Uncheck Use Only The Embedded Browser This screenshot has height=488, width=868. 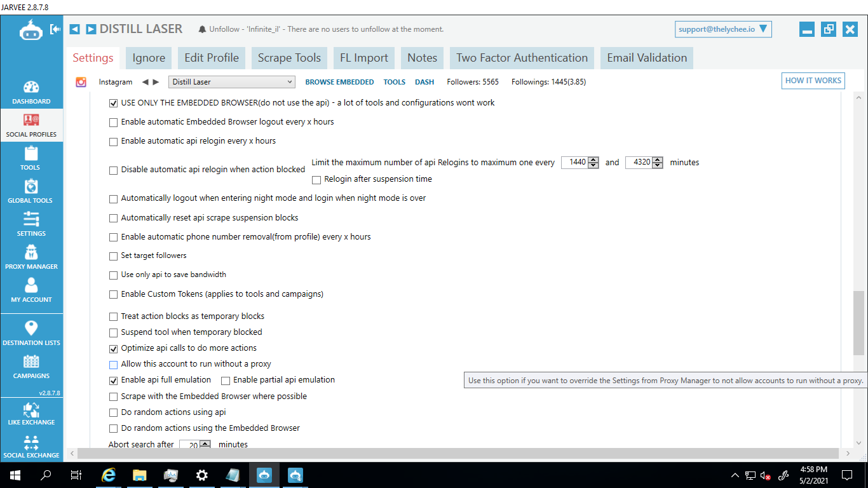(114, 103)
